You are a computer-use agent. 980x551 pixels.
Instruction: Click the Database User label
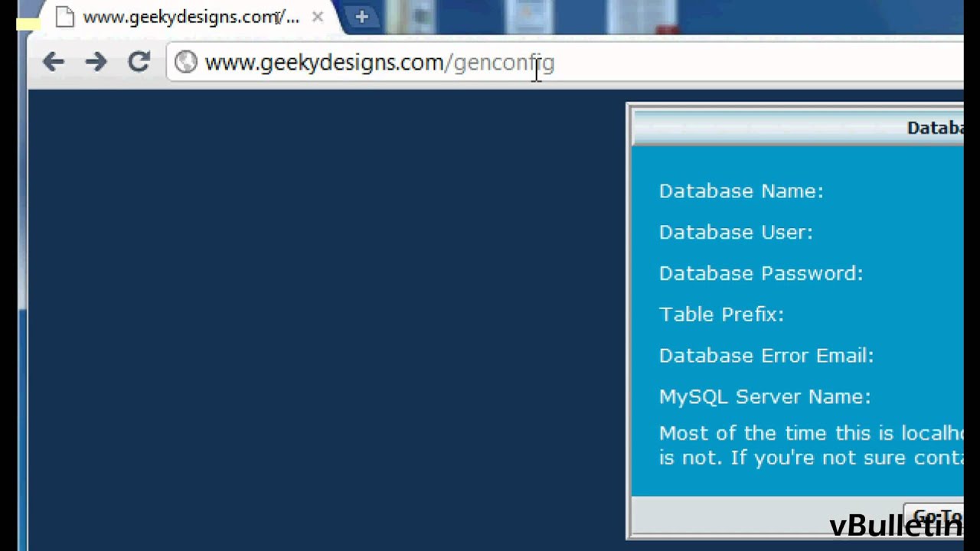pyautogui.click(x=736, y=233)
